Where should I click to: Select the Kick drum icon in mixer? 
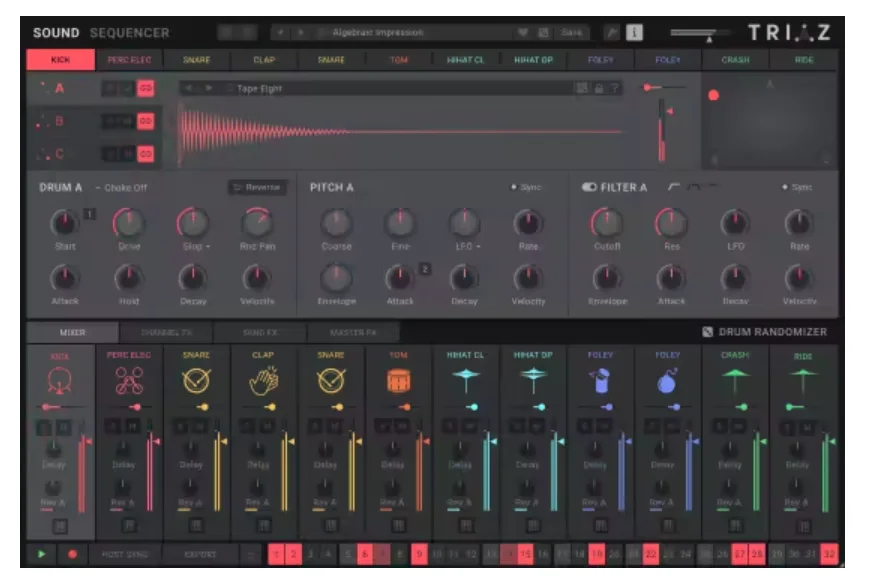(60, 381)
